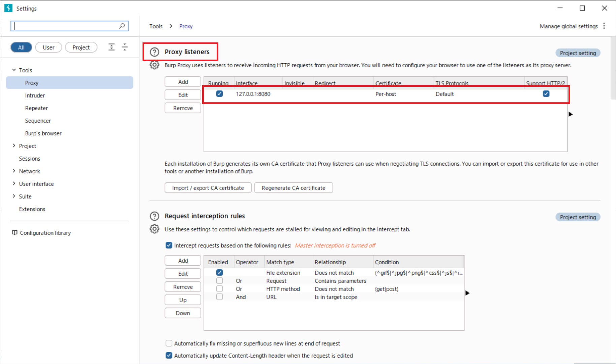Collapse the Tools tree node
This screenshot has width=616, height=364.
click(x=14, y=70)
